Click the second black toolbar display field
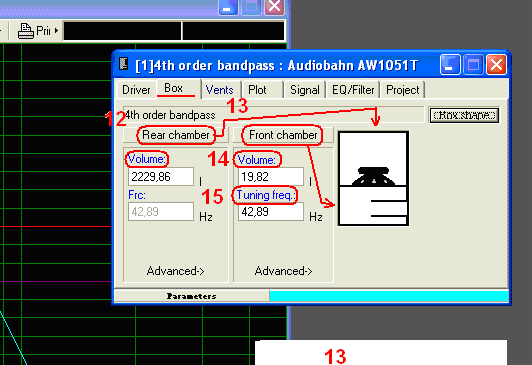Screen dimensions: 532x365 click(233, 31)
